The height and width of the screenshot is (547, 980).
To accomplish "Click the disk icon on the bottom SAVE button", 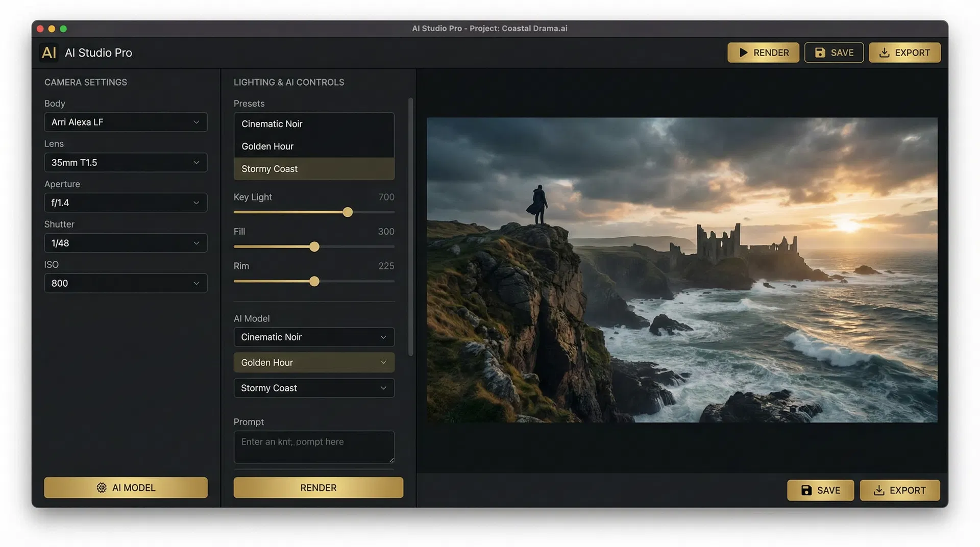I will click(x=806, y=490).
